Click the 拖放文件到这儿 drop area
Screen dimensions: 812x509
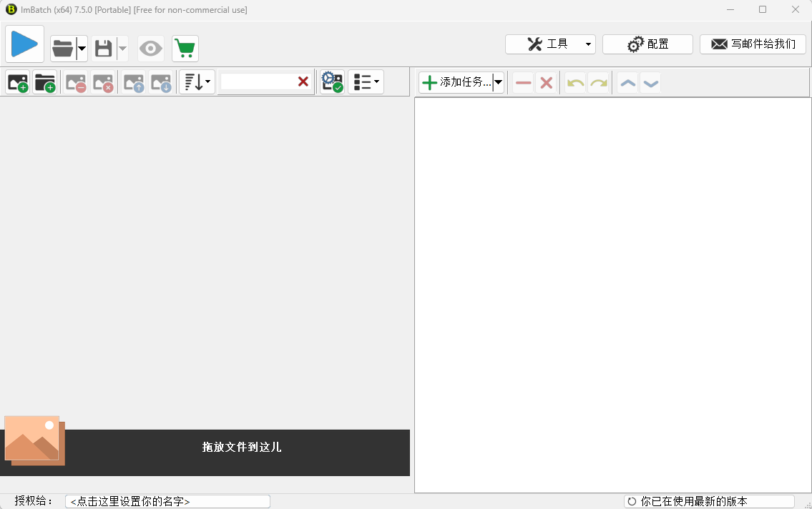205,453
